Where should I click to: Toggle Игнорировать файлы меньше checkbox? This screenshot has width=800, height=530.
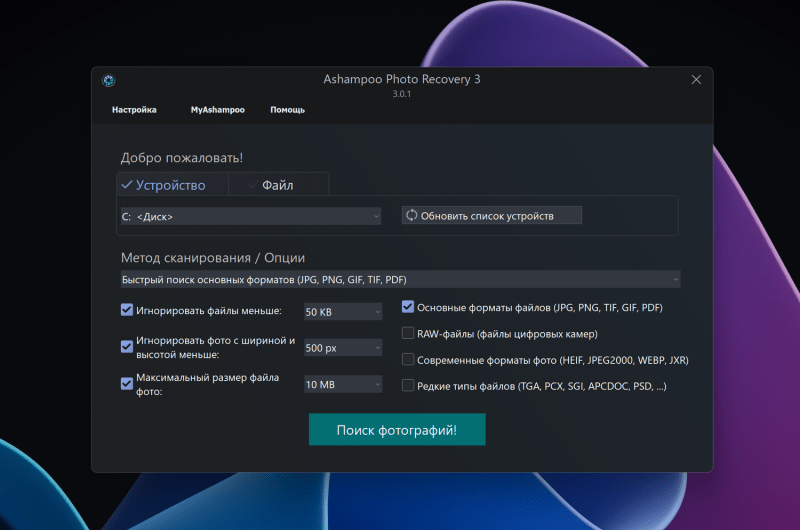click(x=127, y=310)
